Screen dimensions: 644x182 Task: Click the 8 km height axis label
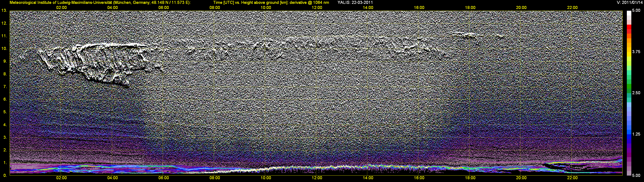(5, 74)
